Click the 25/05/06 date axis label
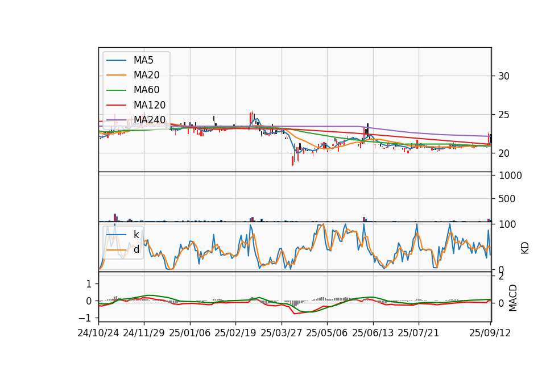Image resolution: width=546 pixels, height=392 pixels. (x=327, y=333)
